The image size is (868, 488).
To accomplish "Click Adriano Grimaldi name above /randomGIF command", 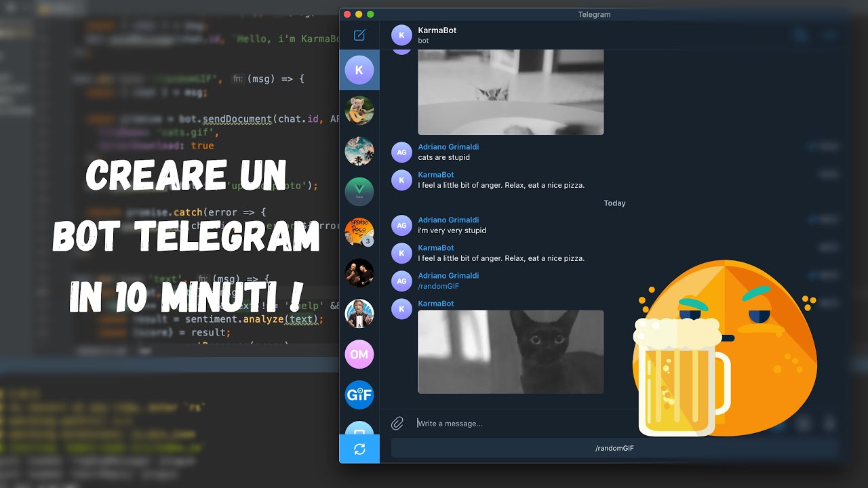I will pyautogui.click(x=448, y=276).
